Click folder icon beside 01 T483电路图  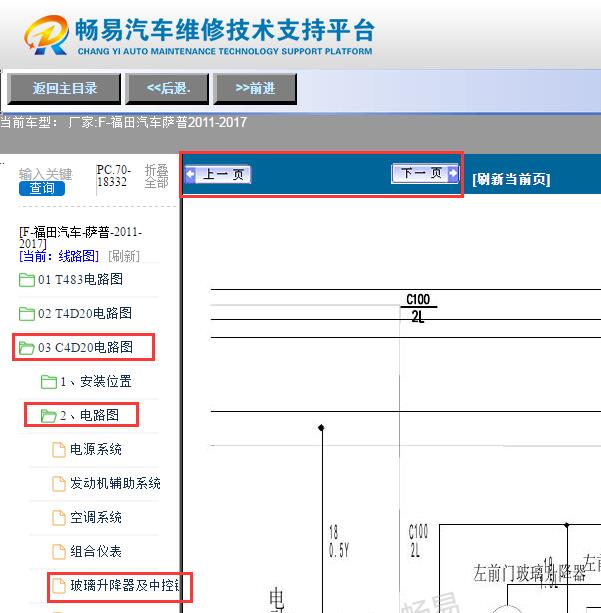click(x=27, y=280)
